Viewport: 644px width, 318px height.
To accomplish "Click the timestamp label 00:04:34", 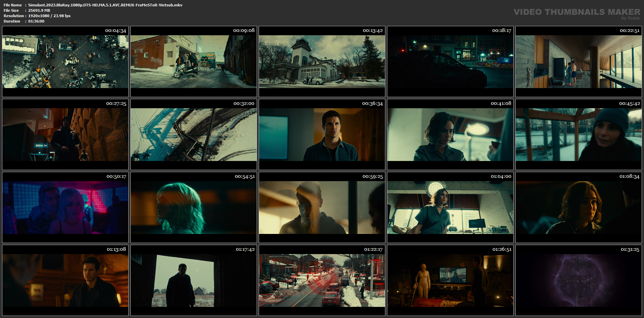I will point(116,31).
